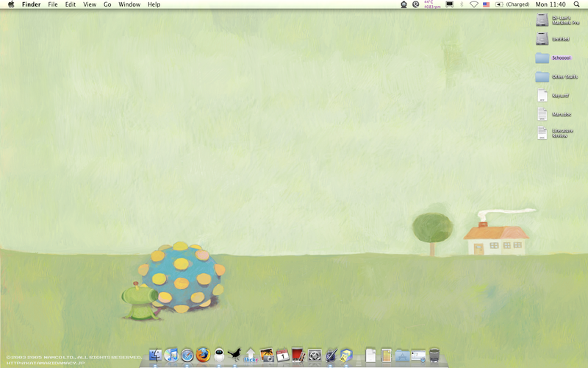588x368 pixels.
Task: Open the US flag input menu
Action: [x=486, y=4]
